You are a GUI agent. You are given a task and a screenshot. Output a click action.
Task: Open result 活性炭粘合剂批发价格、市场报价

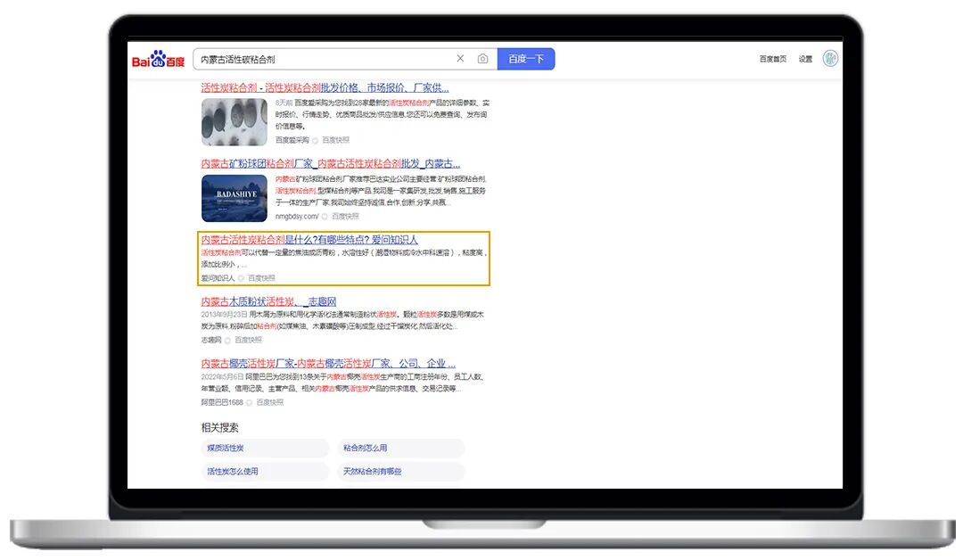(x=325, y=87)
